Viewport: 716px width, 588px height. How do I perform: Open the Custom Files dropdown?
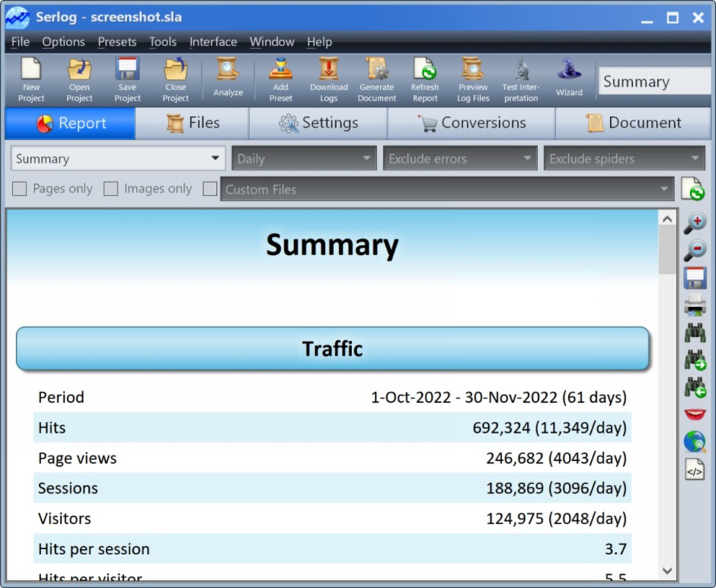coord(447,189)
